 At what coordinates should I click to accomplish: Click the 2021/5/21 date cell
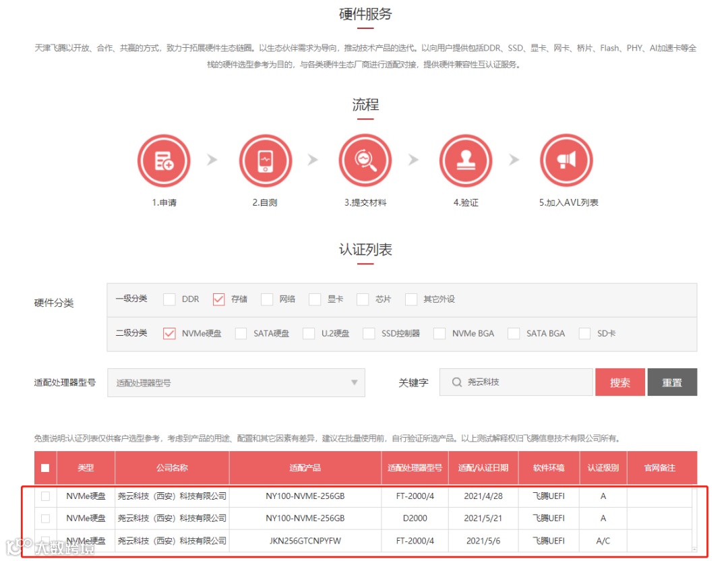tap(483, 519)
